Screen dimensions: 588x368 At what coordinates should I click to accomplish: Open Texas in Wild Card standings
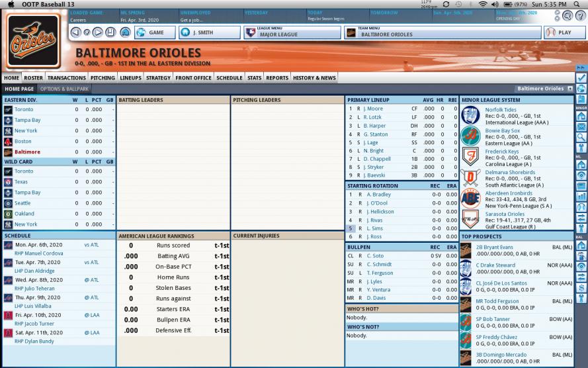pos(21,181)
